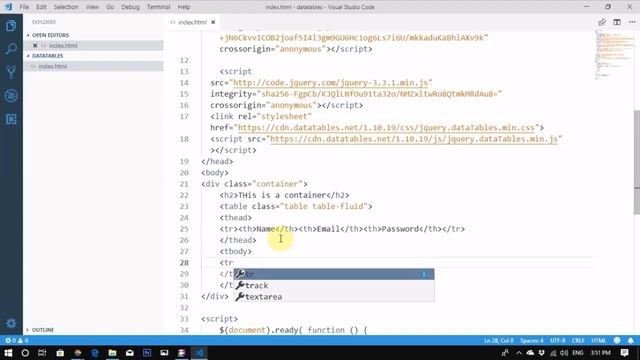Place cursor in the $(document).ready line

coord(293,330)
